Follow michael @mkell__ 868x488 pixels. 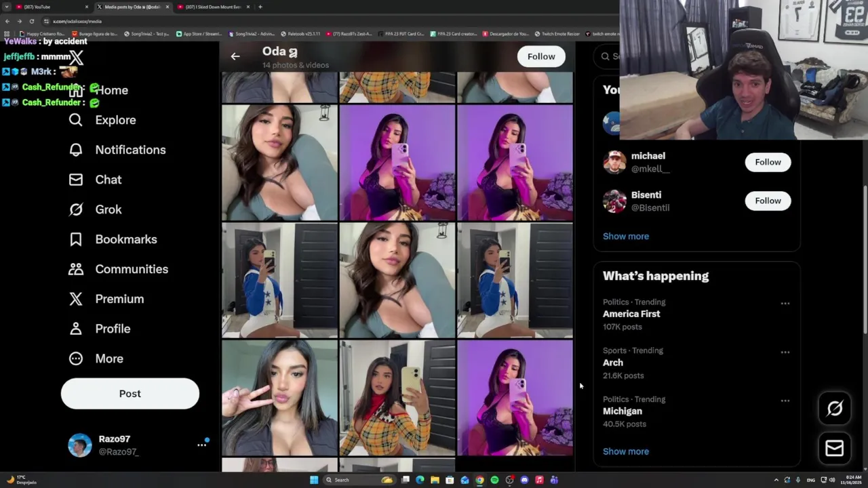point(768,162)
